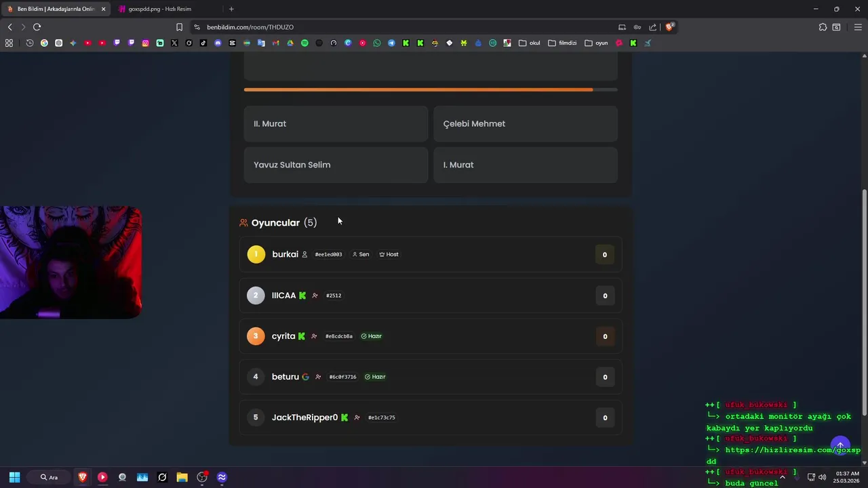Click the Google icon next to beturu

(305, 377)
